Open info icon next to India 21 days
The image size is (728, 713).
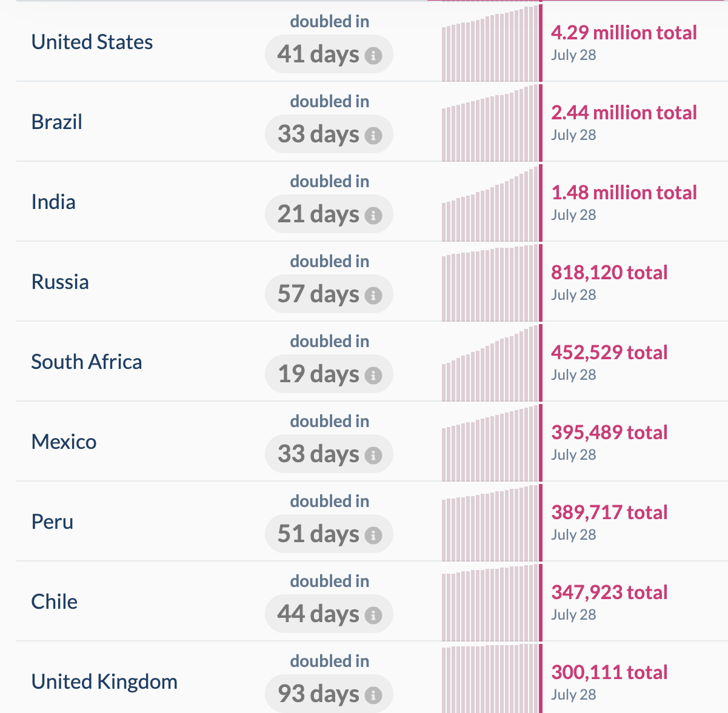pyautogui.click(x=373, y=216)
